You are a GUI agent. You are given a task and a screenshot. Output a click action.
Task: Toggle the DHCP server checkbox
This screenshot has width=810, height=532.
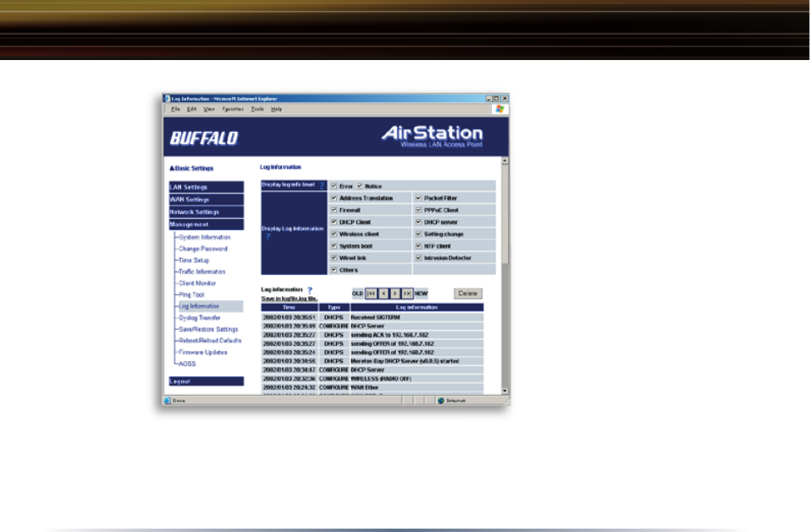(x=418, y=222)
